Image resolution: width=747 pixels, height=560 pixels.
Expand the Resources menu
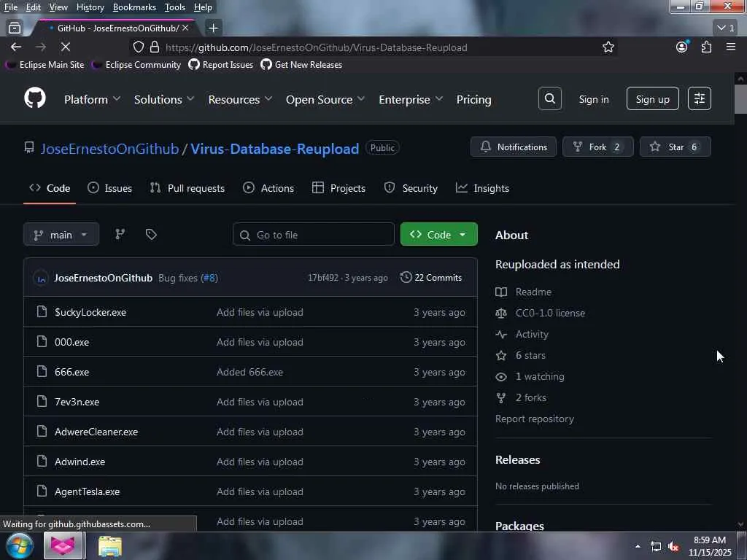click(240, 99)
